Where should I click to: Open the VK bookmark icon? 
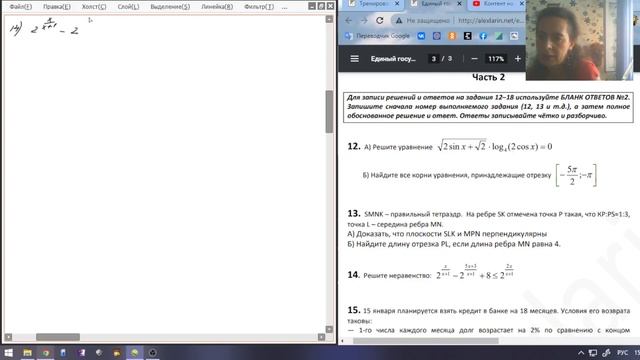(x=421, y=36)
